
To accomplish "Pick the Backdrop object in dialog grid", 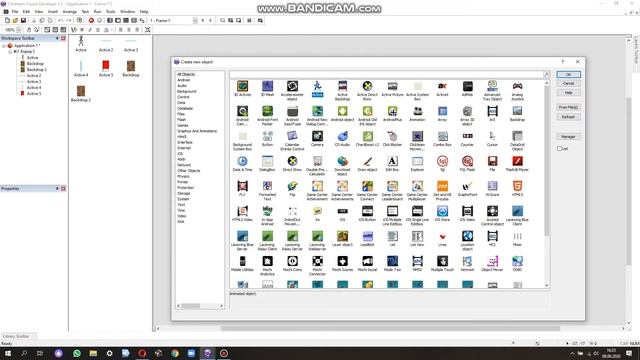I will pyautogui.click(x=517, y=111).
